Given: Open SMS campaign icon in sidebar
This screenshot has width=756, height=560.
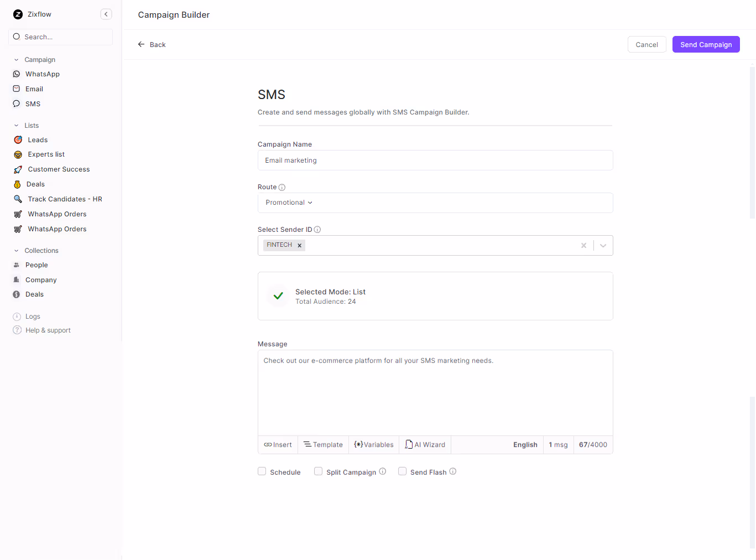Looking at the screenshot, I should (17, 103).
